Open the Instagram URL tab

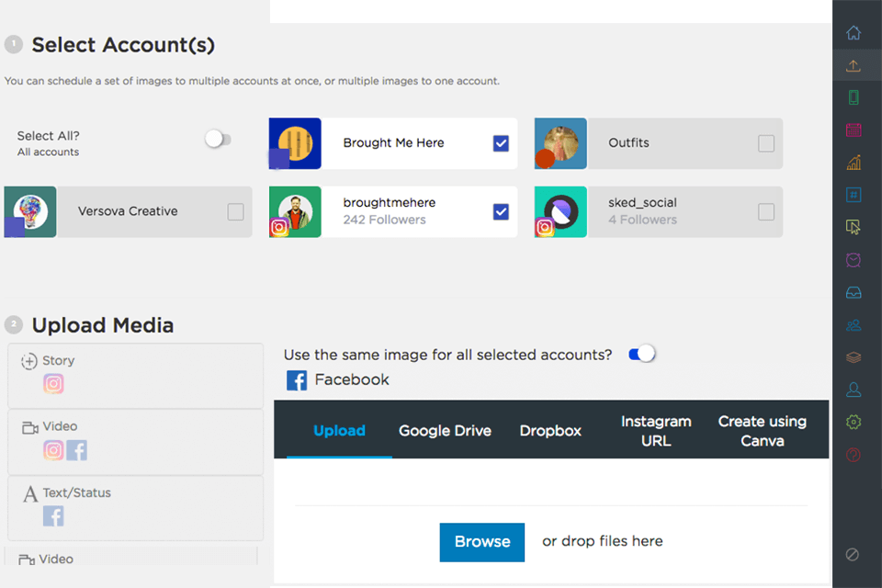[x=656, y=431]
